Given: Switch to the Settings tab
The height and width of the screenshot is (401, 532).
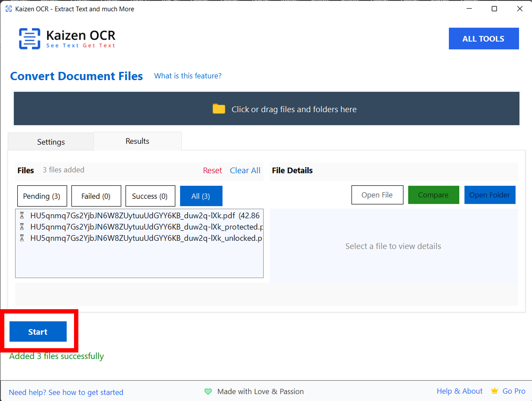Looking at the screenshot, I should tap(51, 142).
